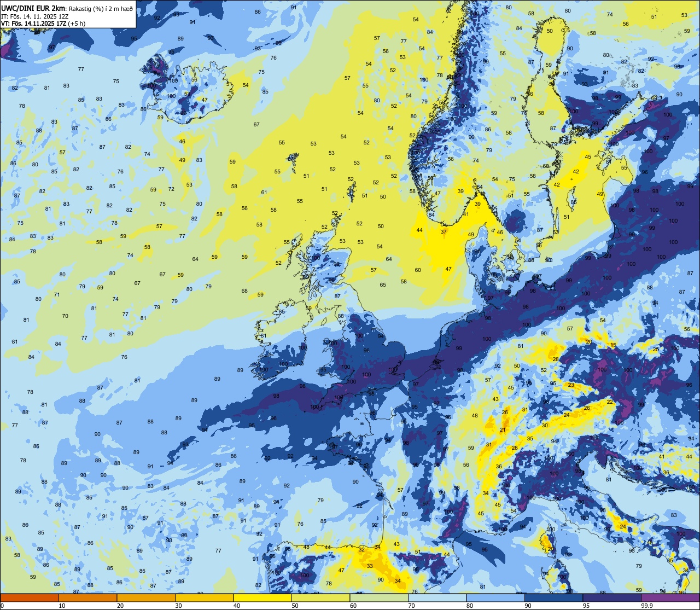Select the 40–50 bright yellow legend swatch
Screen dimensions: 700x610
point(262,597)
